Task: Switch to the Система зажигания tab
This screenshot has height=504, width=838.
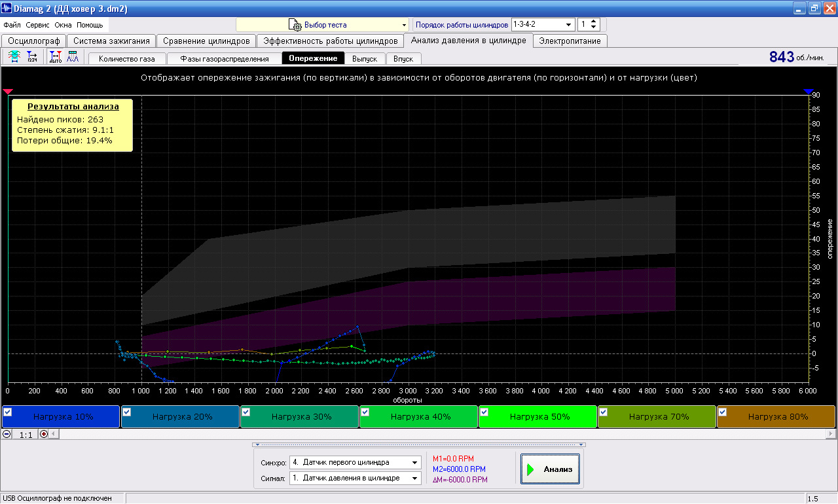Action: coord(111,41)
